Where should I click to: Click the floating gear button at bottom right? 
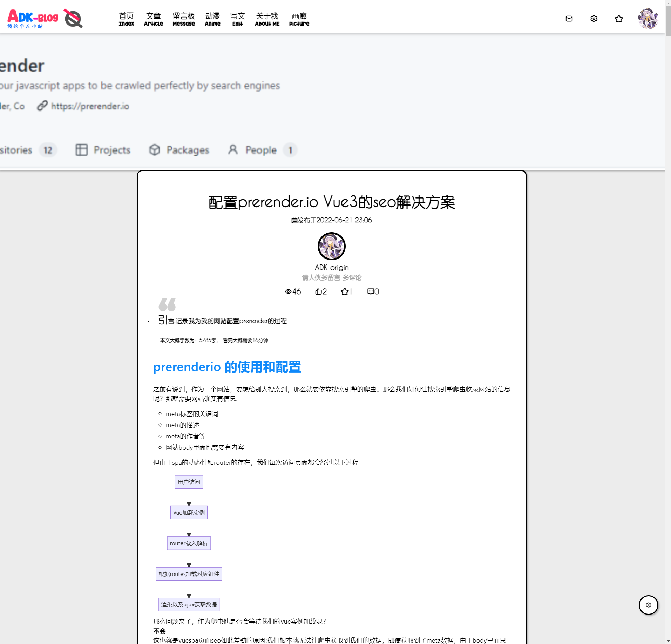click(649, 605)
